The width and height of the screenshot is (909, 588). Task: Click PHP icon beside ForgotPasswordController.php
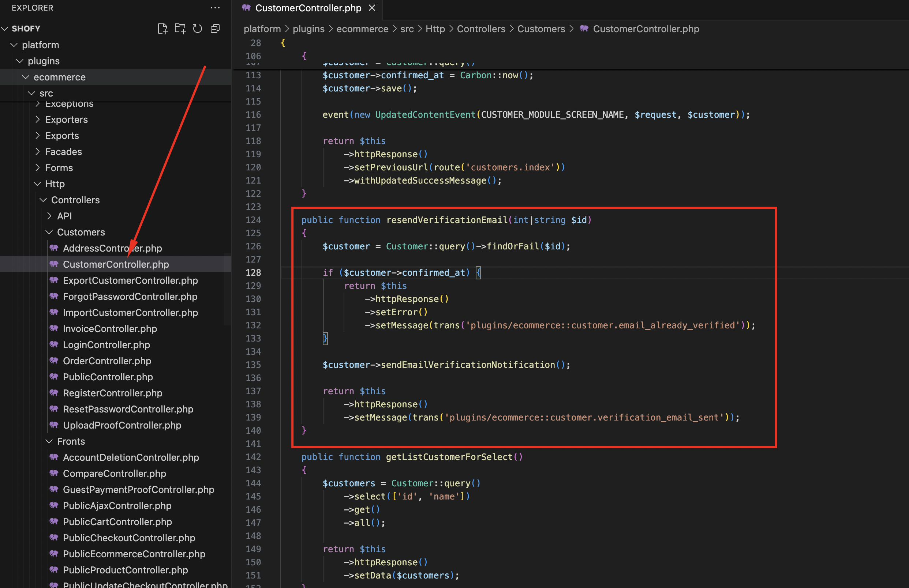click(54, 296)
